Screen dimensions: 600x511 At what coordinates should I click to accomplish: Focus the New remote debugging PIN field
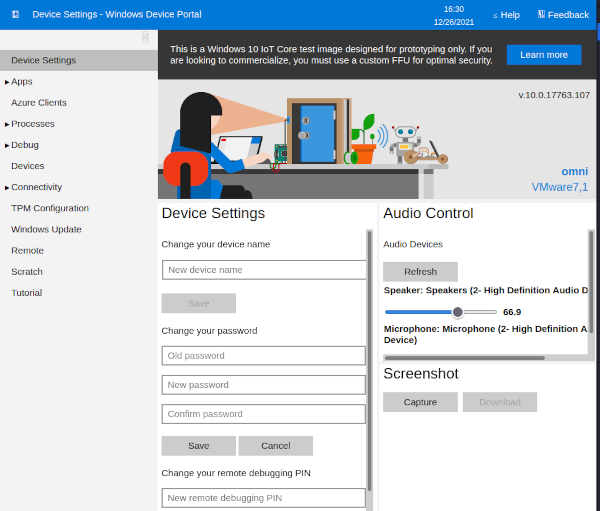click(x=264, y=498)
